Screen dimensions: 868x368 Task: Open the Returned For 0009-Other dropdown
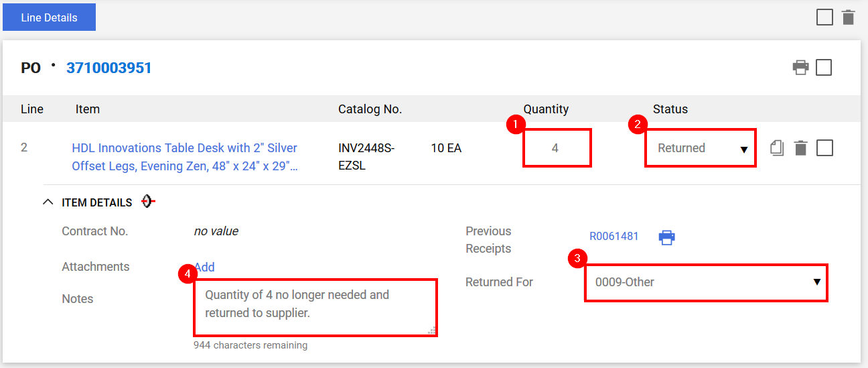tap(707, 282)
